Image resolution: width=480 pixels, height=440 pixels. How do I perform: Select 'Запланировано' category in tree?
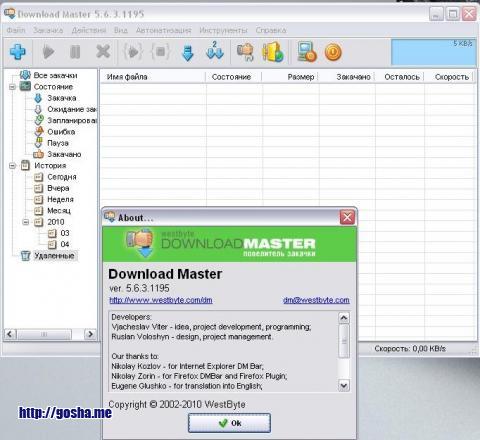point(72,120)
